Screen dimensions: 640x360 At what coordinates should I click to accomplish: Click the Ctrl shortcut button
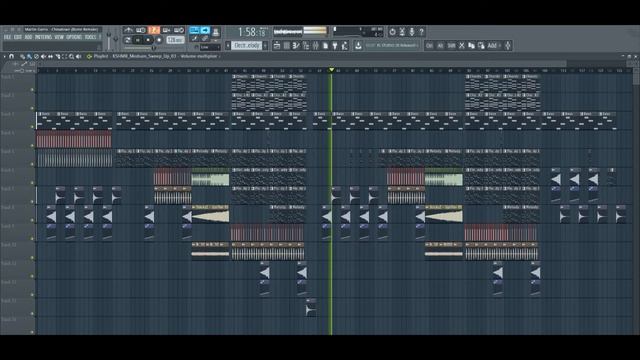[x=429, y=46]
